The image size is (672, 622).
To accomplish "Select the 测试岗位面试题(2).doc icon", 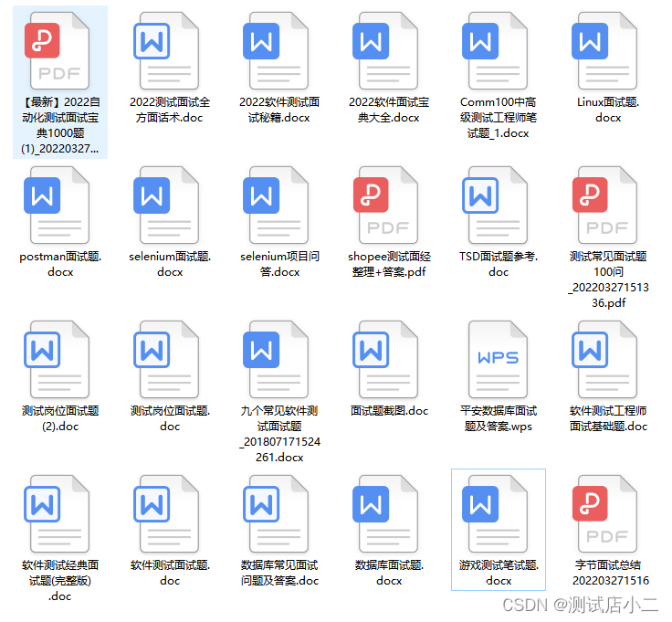I will point(57,359).
